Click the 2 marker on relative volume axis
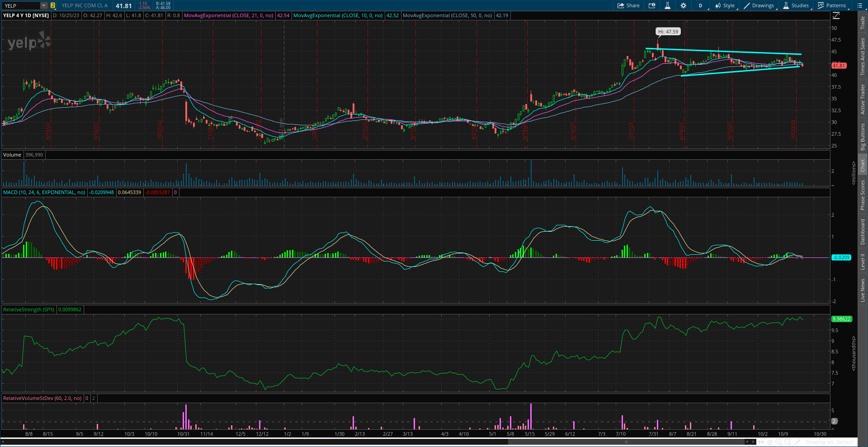 click(835, 421)
